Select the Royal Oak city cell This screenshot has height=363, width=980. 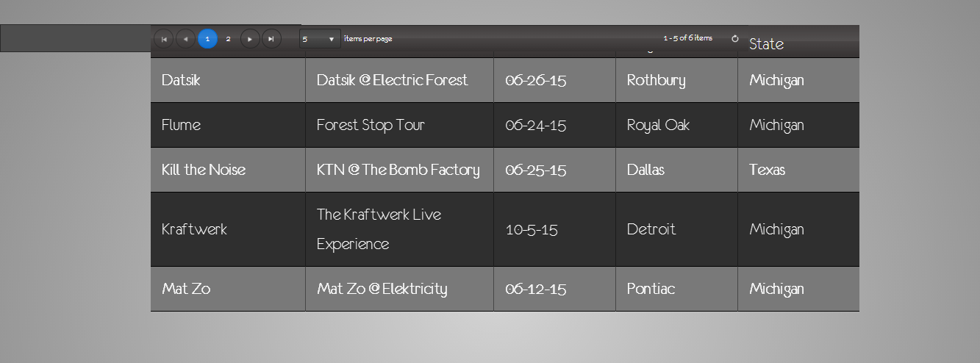pos(658,125)
